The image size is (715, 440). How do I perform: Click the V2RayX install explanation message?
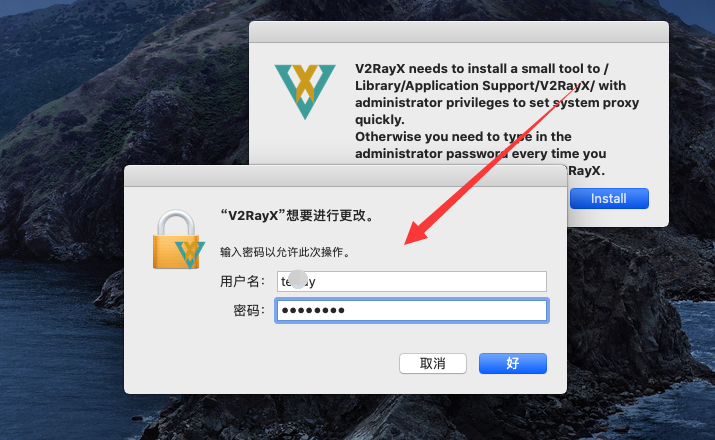click(x=497, y=119)
